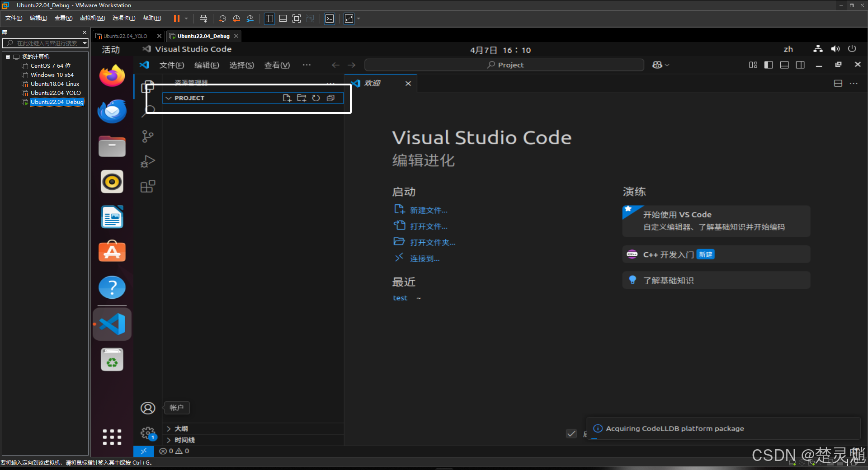Open the 查看(V) menu in VS Code
This screenshot has width=868, height=470.
pyautogui.click(x=277, y=65)
